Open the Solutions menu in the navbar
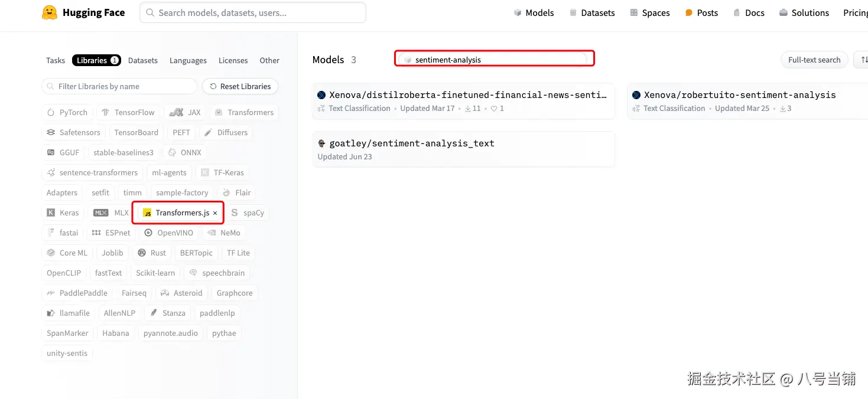 point(804,13)
